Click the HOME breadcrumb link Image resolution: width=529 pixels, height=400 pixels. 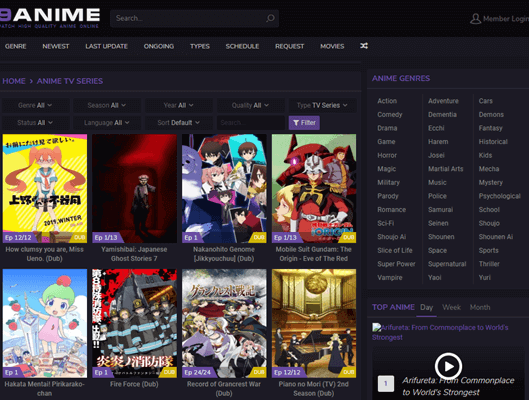pyautogui.click(x=14, y=81)
